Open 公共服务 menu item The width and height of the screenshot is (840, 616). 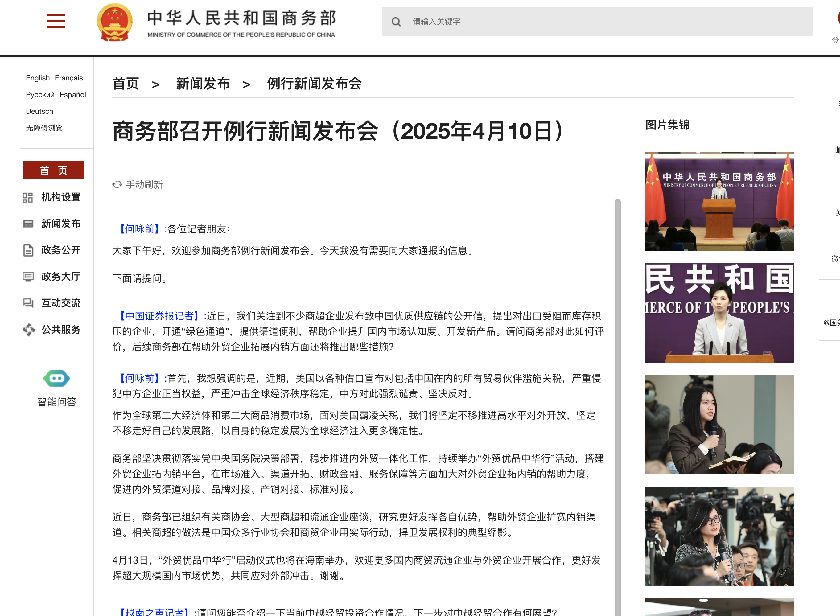pyautogui.click(x=61, y=330)
